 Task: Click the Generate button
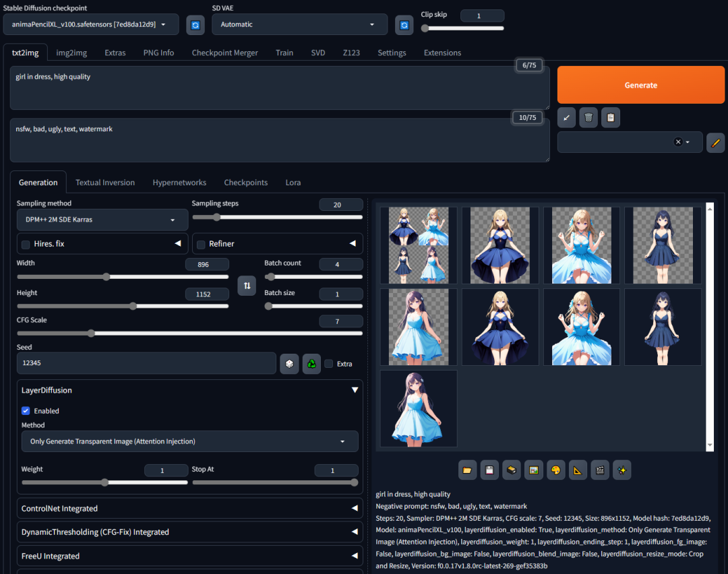640,85
